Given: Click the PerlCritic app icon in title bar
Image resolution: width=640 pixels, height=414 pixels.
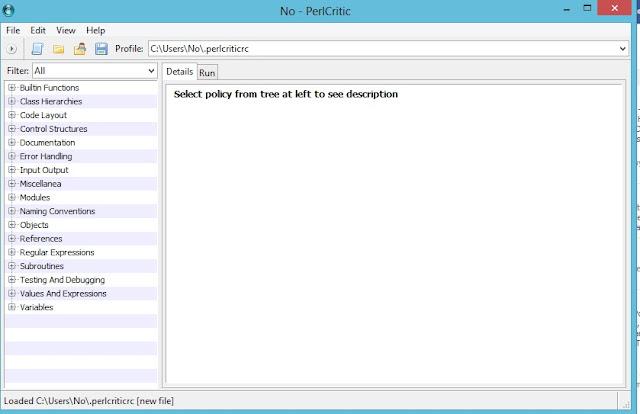Looking at the screenshot, I should pos(8,10).
